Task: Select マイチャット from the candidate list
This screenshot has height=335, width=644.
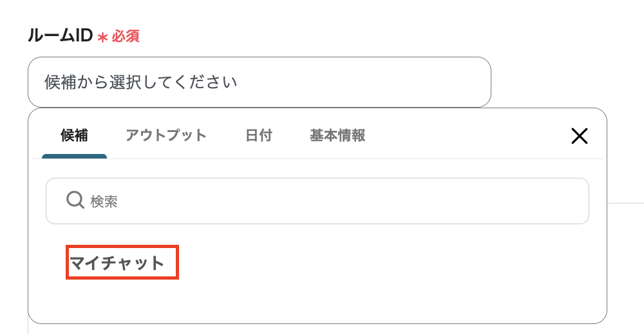Action: tap(117, 263)
